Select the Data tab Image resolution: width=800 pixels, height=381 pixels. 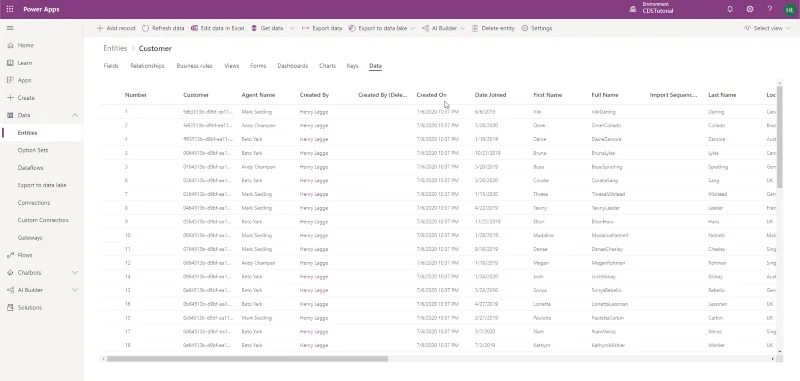point(375,66)
